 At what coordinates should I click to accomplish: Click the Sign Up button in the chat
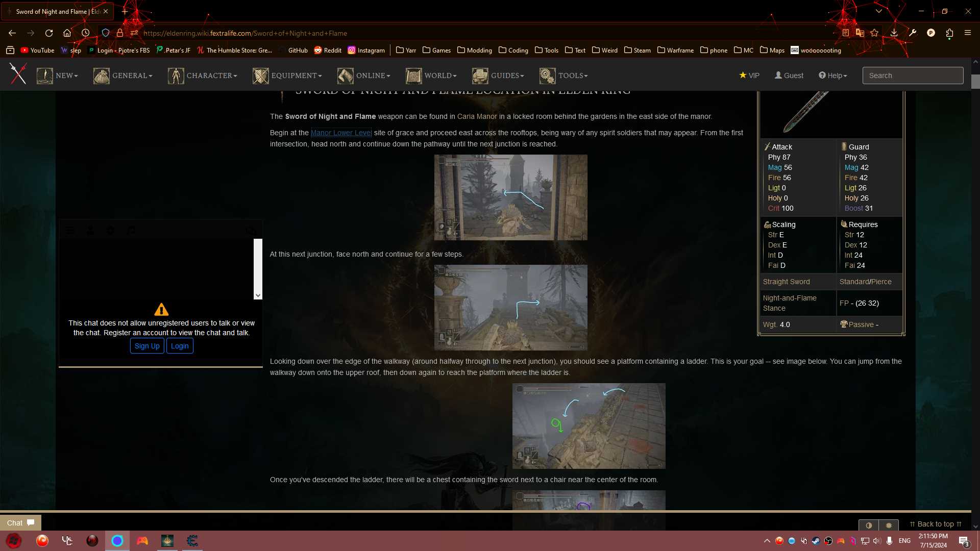[147, 346]
